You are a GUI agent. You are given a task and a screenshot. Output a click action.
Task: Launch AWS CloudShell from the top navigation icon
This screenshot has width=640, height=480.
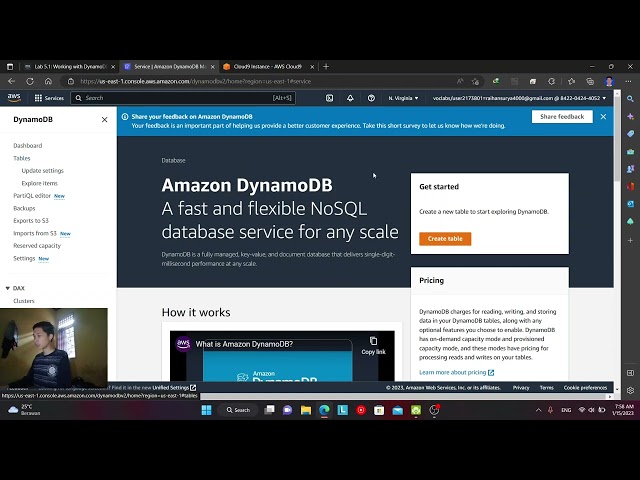[329, 98]
